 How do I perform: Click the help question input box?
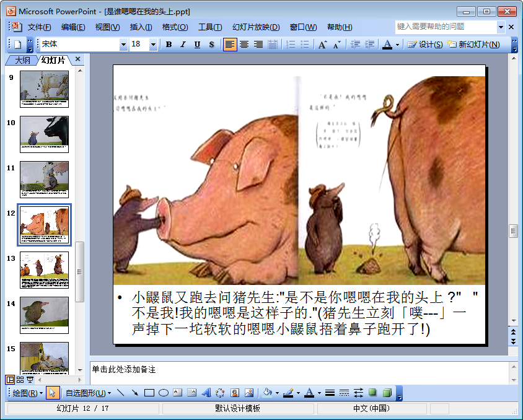click(x=446, y=27)
